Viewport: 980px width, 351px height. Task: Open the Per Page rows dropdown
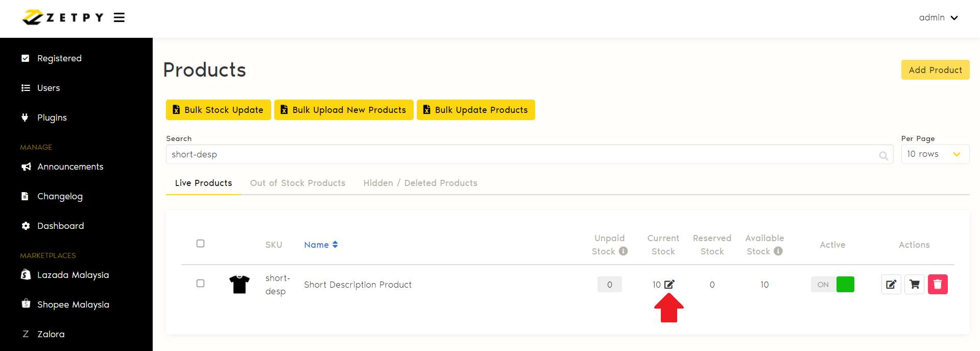click(935, 154)
